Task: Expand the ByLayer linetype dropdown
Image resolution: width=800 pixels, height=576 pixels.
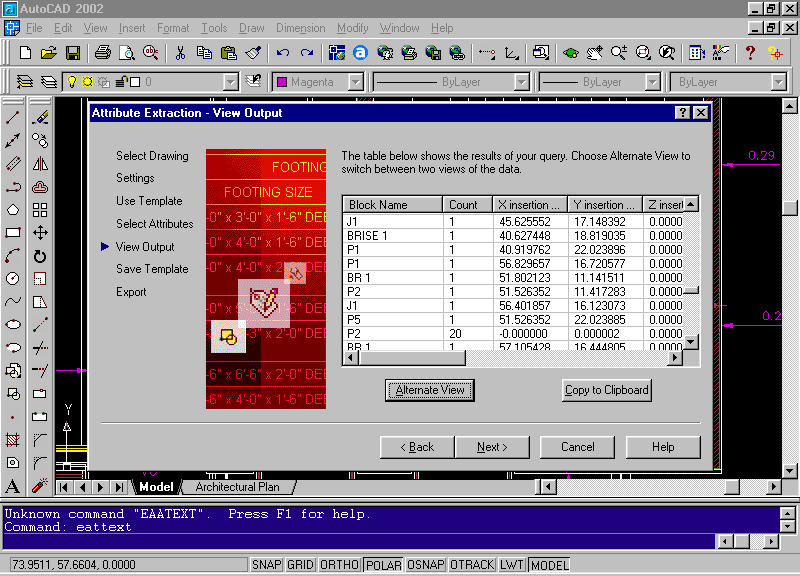Action: [521, 82]
